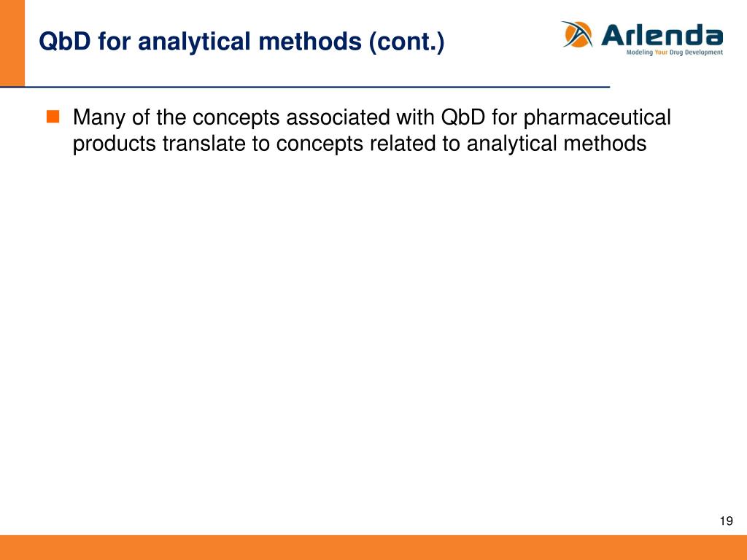Click the word 'translate' in the second line
The image size is (747, 560).
204,144
